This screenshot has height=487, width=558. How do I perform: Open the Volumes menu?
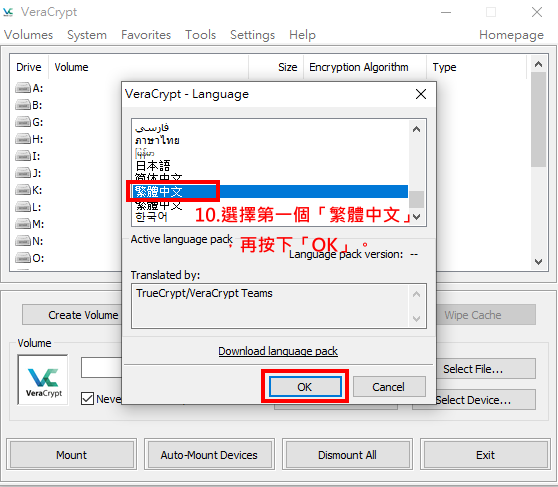click(x=28, y=35)
